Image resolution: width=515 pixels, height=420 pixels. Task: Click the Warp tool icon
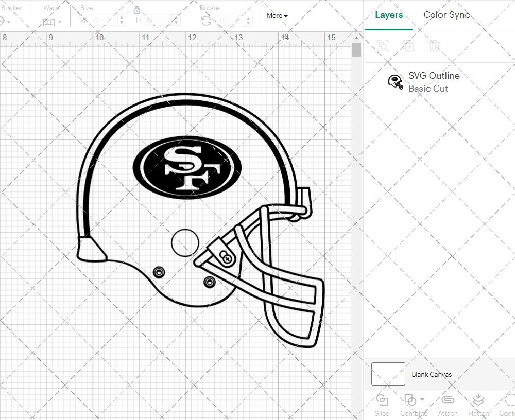pyautogui.click(x=49, y=21)
